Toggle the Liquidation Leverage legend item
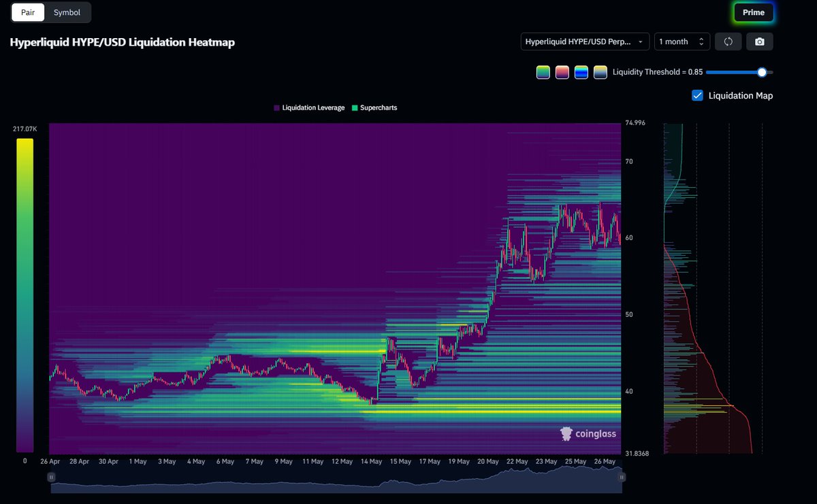This screenshot has width=817, height=504. pyautogui.click(x=310, y=108)
